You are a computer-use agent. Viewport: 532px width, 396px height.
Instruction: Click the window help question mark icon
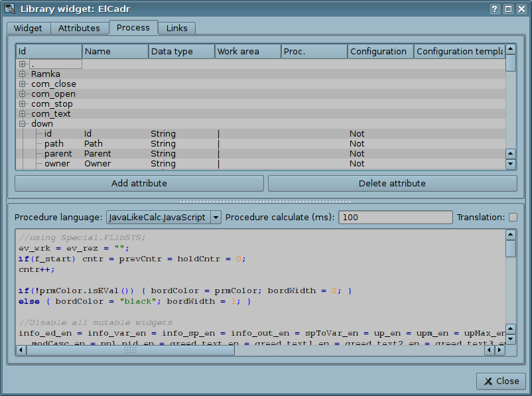[x=495, y=9]
